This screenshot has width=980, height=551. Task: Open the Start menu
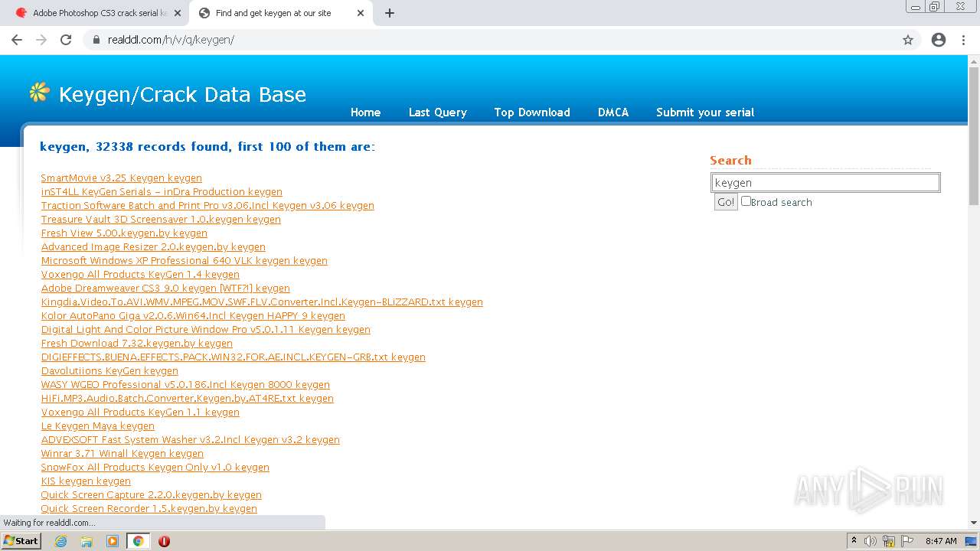[x=21, y=541]
